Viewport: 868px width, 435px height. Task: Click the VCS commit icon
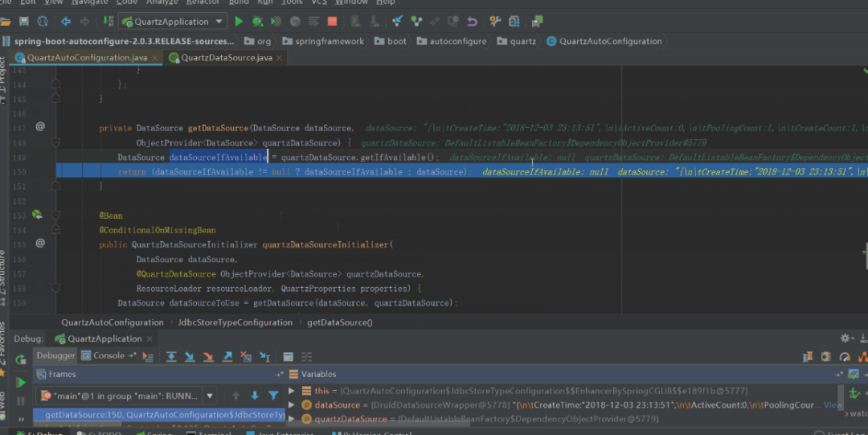click(416, 22)
